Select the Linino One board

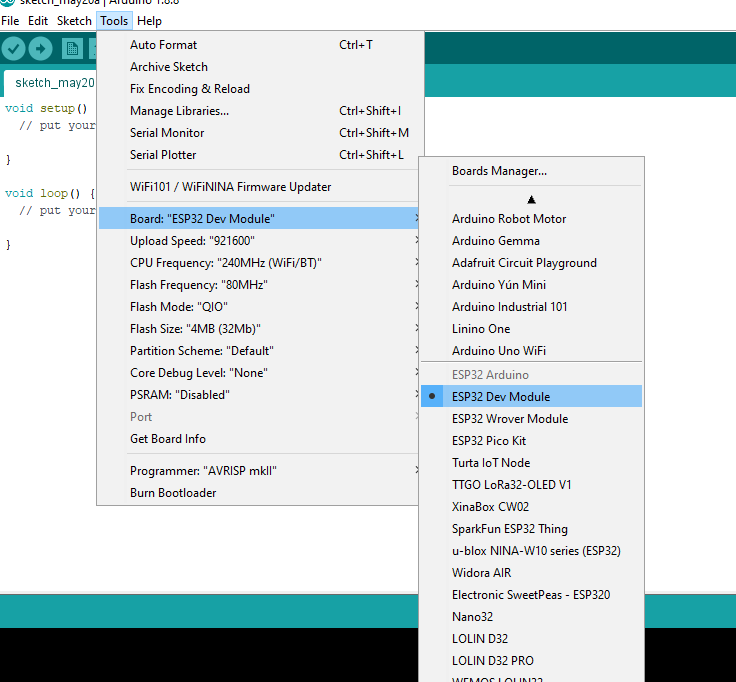coord(531,330)
